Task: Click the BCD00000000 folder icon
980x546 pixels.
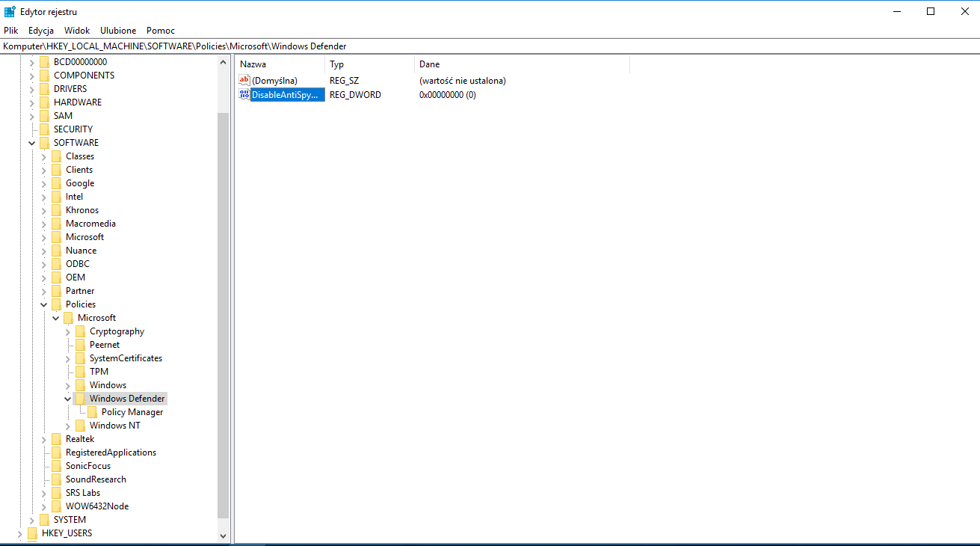Action: tap(44, 62)
